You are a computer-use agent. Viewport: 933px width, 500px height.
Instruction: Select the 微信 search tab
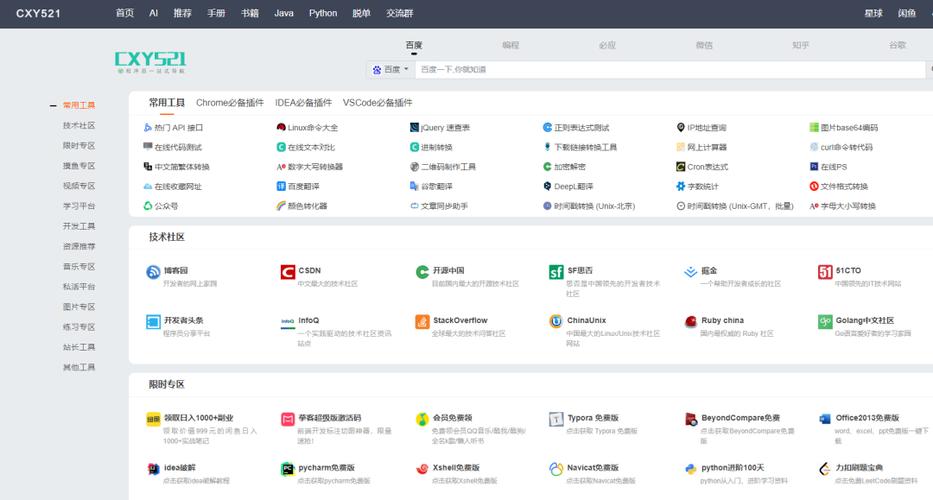point(704,45)
